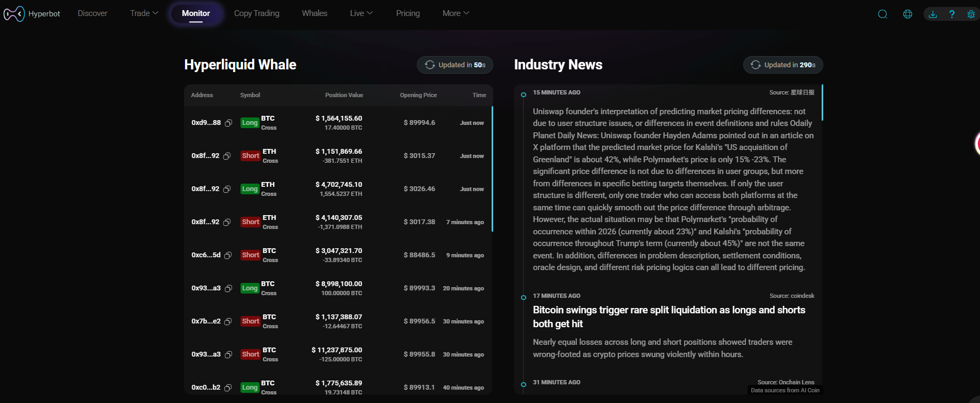980x403 pixels.
Task: Select the 0x93...a3 BTC Long row
Action: (338, 288)
